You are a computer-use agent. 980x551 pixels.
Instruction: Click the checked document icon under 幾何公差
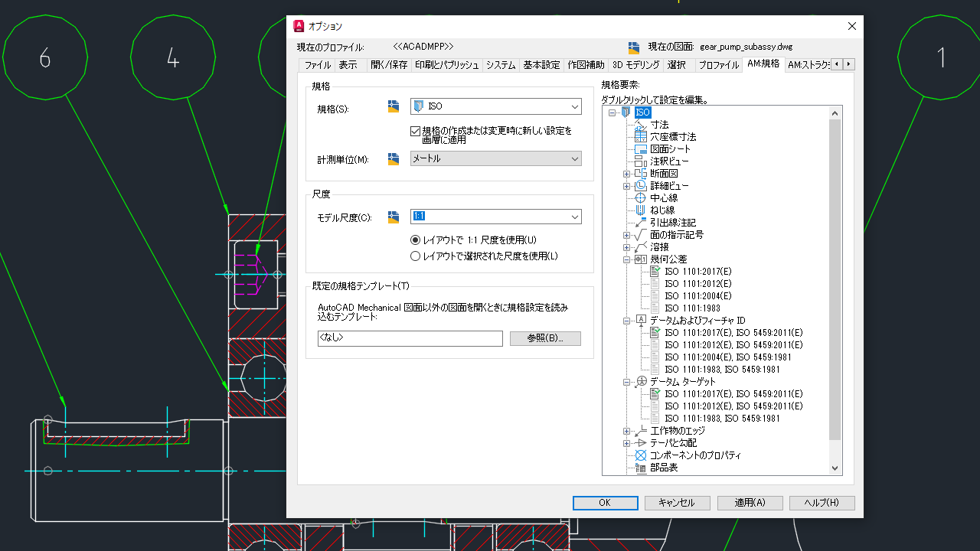(655, 272)
